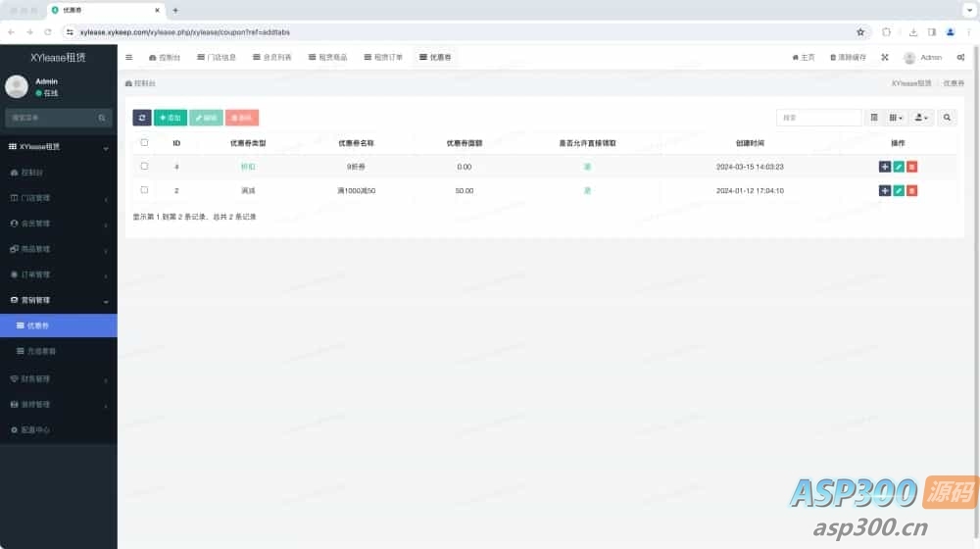This screenshot has width=980, height=549.
Task: Toggle the table view icon beside the search field
Action: pyautogui.click(x=874, y=118)
